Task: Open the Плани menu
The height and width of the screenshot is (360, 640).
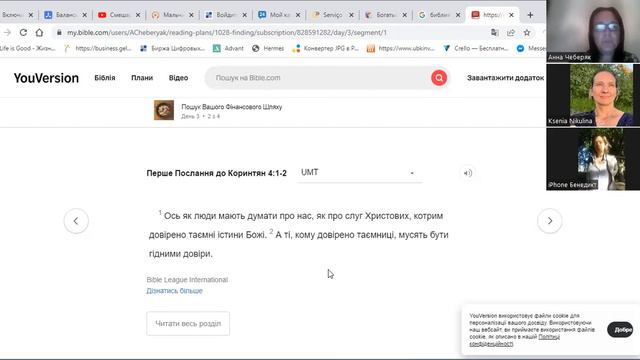Action: click(x=142, y=78)
